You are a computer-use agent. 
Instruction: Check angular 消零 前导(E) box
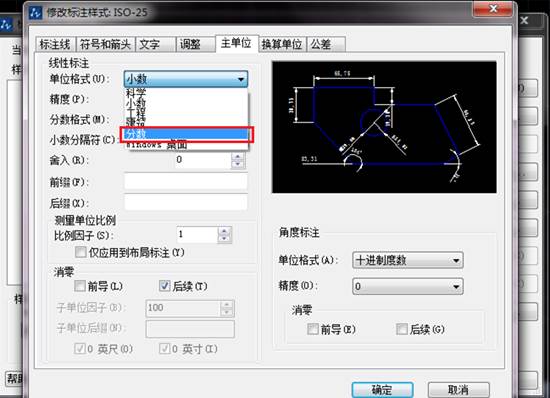tap(313, 329)
